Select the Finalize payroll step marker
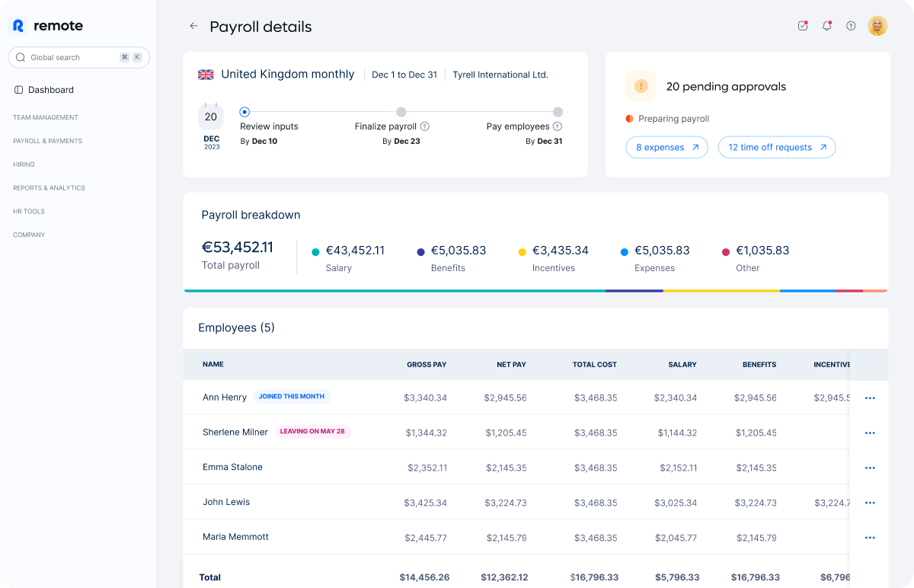The height and width of the screenshot is (588, 914). [x=401, y=112]
